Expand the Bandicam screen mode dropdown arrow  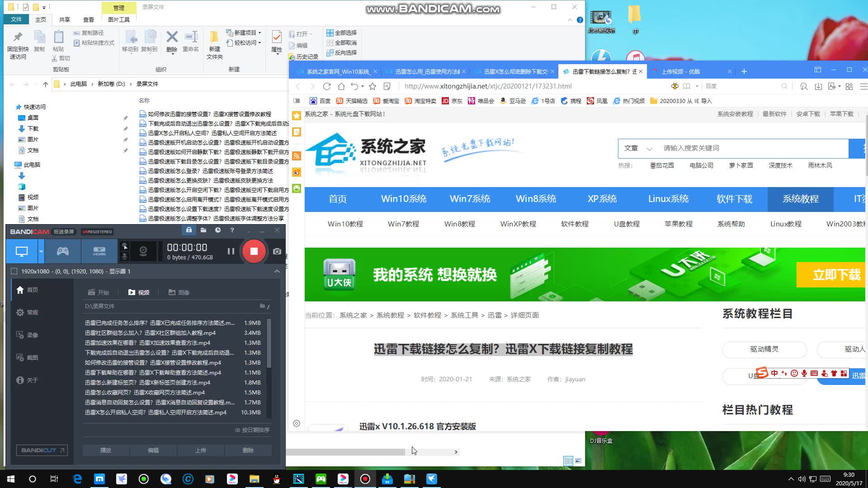point(41,251)
